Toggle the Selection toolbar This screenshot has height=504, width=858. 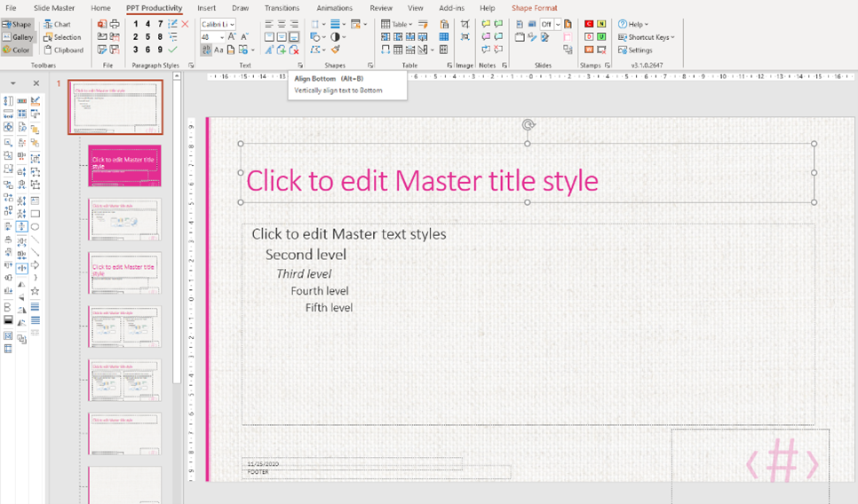click(x=62, y=37)
